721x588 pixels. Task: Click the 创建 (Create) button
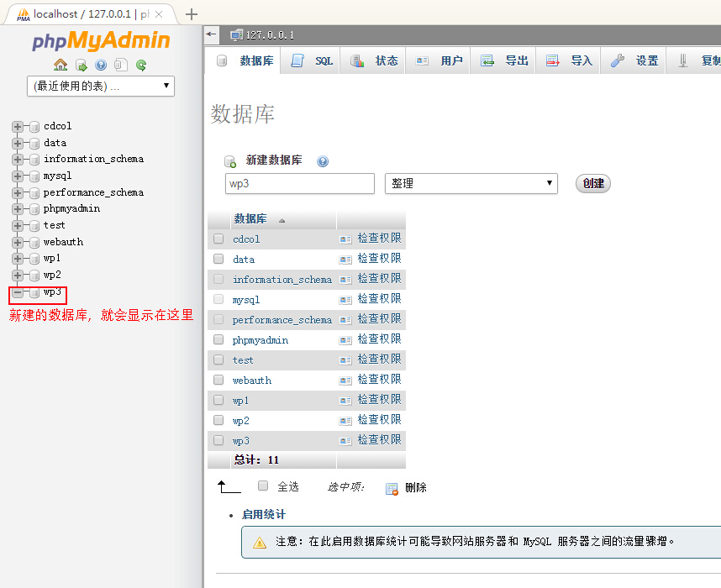(x=592, y=183)
